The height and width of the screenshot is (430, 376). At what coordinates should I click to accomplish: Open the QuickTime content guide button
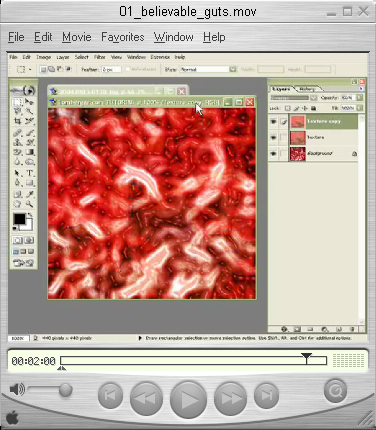[335, 391]
